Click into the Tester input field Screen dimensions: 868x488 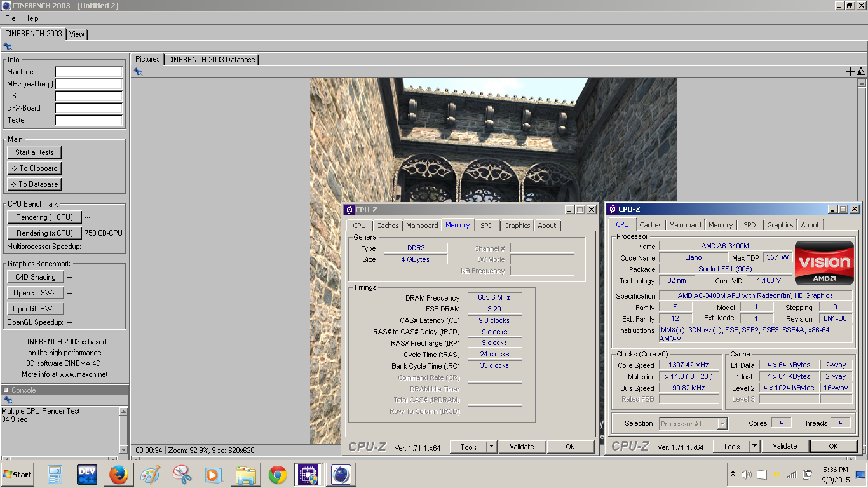coord(88,120)
